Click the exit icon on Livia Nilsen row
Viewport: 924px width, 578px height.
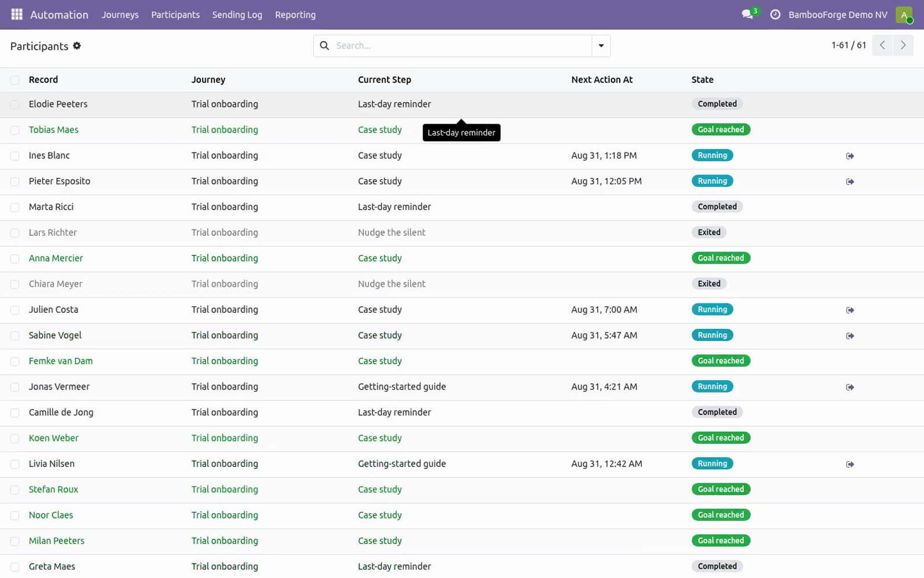tap(850, 464)
